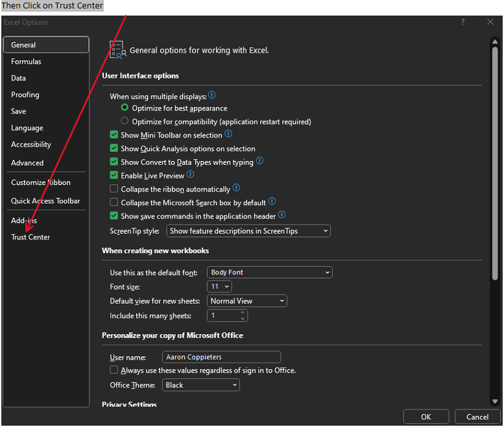Open the Save category
The image size is (504, 427).
[x=46, y=111]
